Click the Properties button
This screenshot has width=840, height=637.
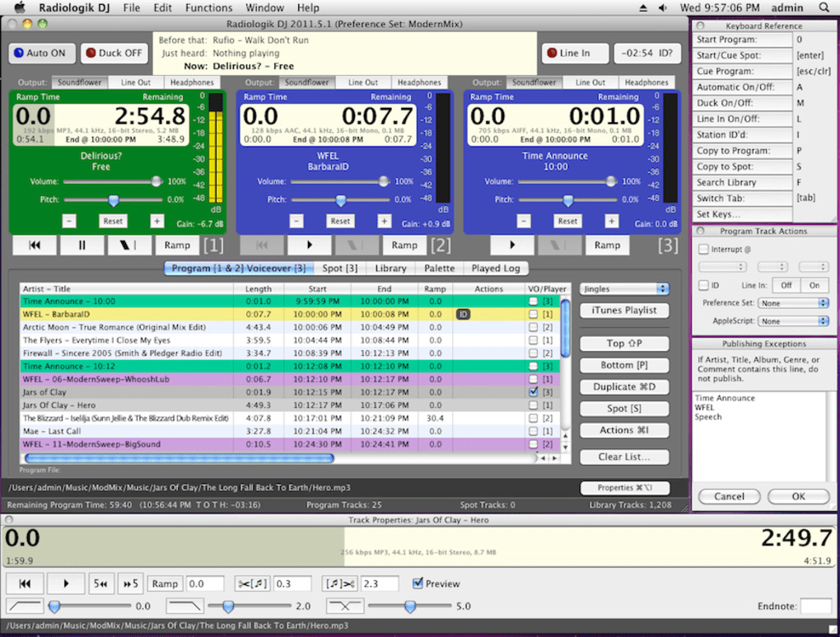click(x=624, y=487)
